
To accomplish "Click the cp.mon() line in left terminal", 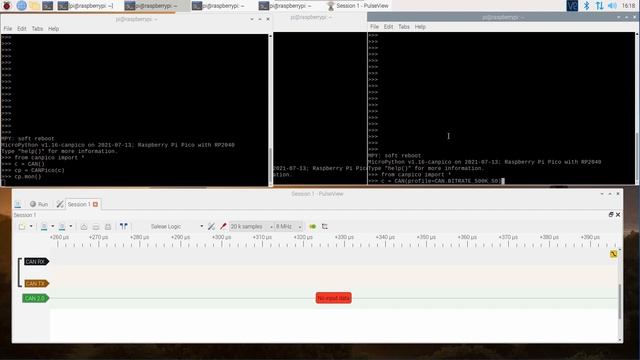I will point(21,177).
